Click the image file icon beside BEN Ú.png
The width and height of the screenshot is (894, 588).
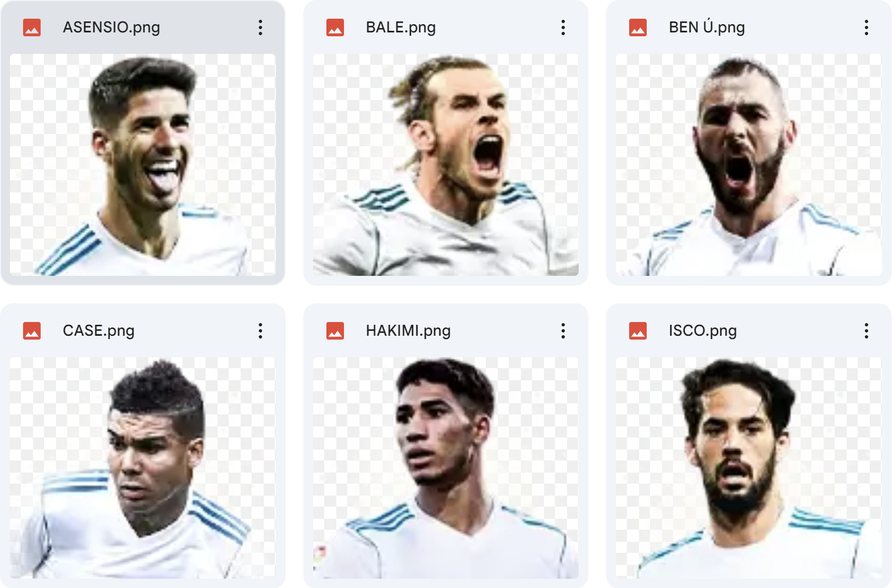point(638,27)
